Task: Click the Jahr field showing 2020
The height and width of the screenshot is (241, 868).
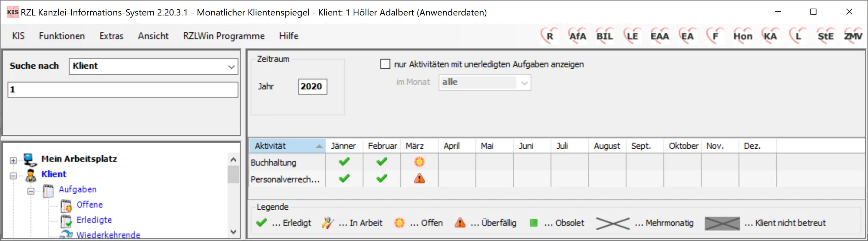Action: pyautogui.click(x=312, y=86)
